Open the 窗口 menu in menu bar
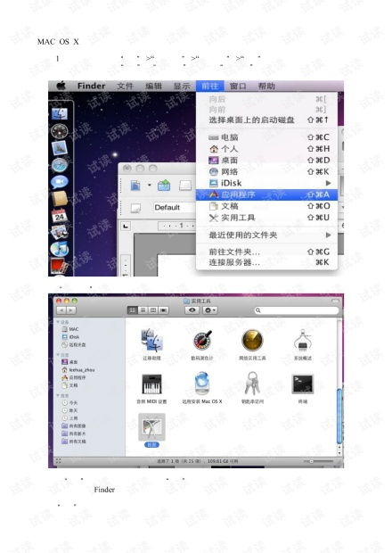Viewport: 392px width, 553px height. 238,86
